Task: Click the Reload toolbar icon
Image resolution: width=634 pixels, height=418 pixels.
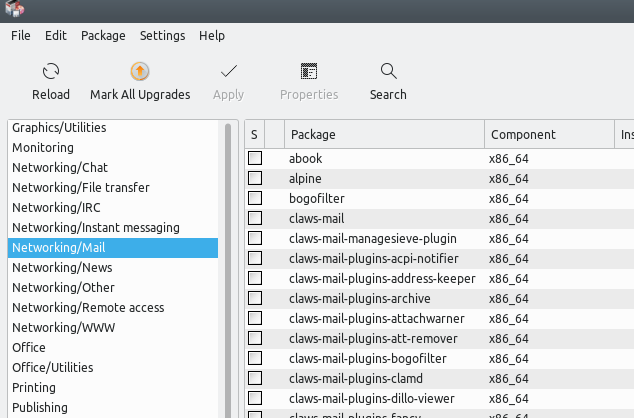Action: pyautogui.click(x=51, y=72)
